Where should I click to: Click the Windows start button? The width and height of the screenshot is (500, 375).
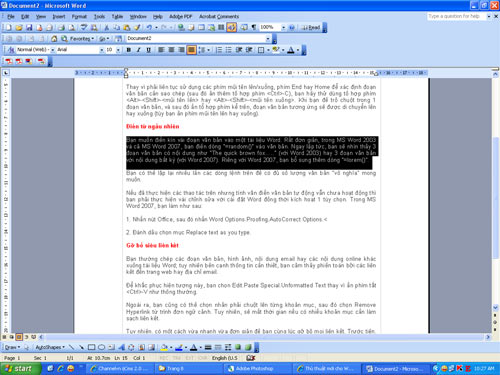[x=21, y=368]
